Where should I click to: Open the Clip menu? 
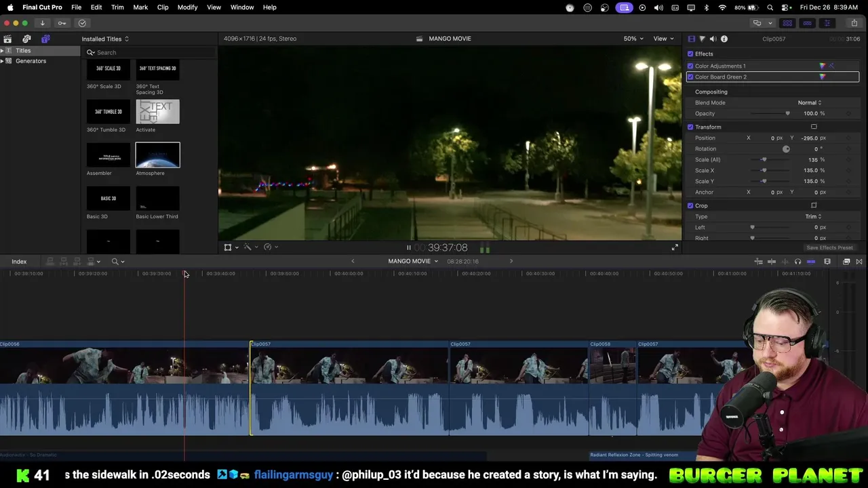163,7
